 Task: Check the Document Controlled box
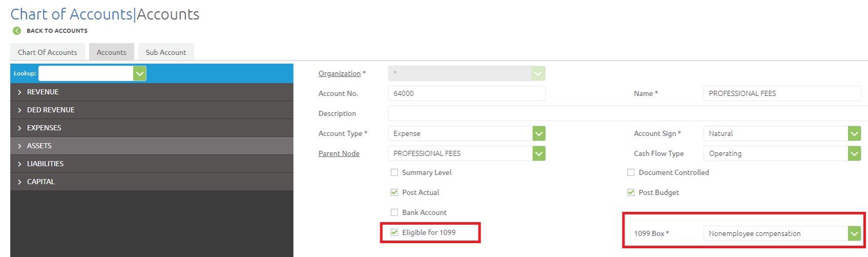tap(631, 172)
